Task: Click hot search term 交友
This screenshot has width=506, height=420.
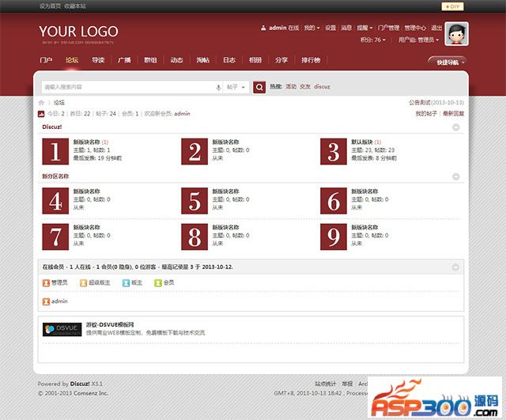Action: click(x=305, y=86)
